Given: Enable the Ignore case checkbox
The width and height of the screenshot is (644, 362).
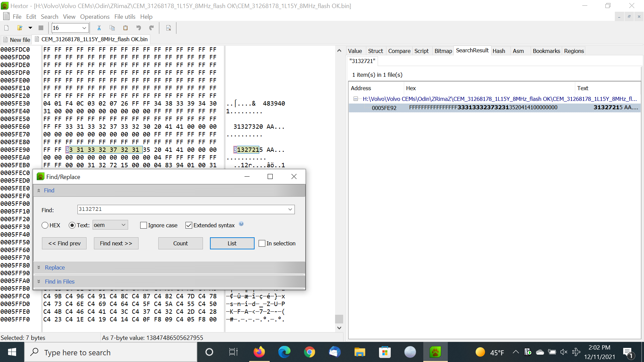Looking at the screenshot, I should click(144, 225).
